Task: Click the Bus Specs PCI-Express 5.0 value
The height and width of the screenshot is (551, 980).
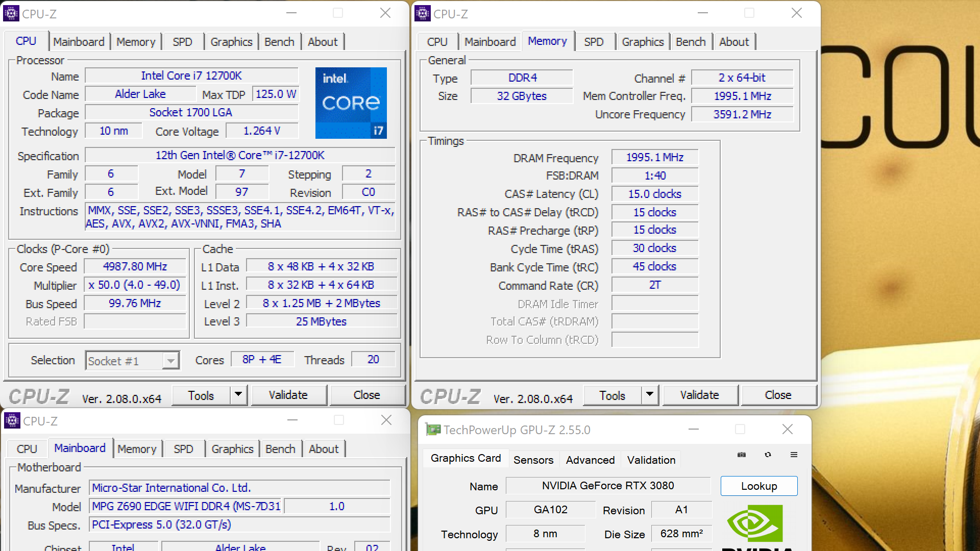Action: [240, 524]
